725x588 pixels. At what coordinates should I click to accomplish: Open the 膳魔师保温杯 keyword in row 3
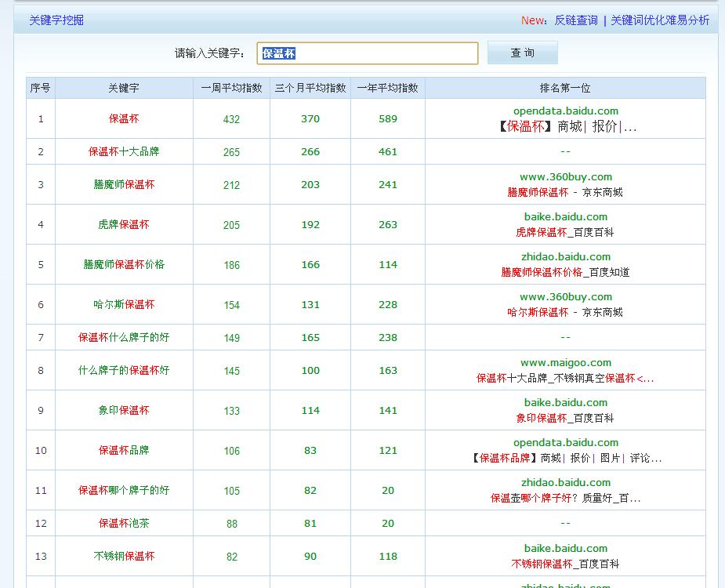coord(124,185)
